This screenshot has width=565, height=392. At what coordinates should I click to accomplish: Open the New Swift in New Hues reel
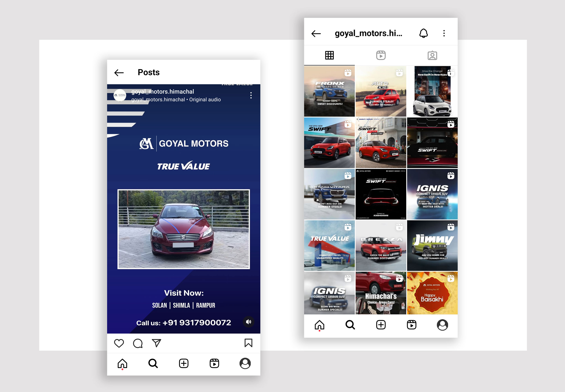(x=432, y=91)
